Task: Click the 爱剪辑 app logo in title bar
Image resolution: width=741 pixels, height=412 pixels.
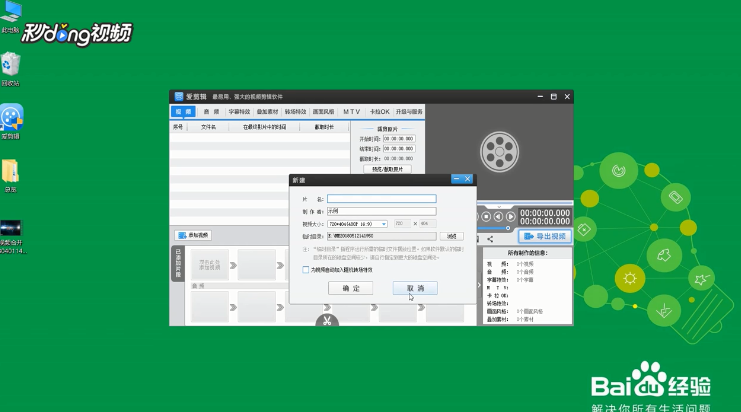Action: 179,96
